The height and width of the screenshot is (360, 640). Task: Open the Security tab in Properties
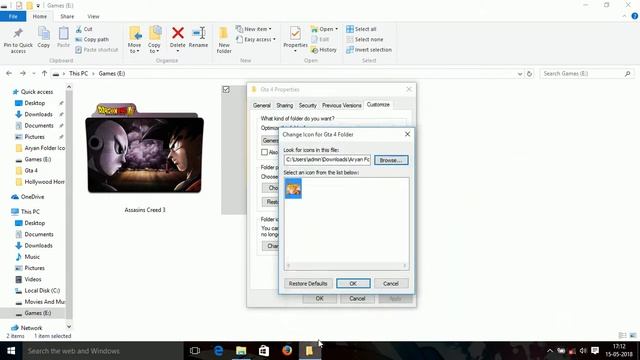click(307, 105)
